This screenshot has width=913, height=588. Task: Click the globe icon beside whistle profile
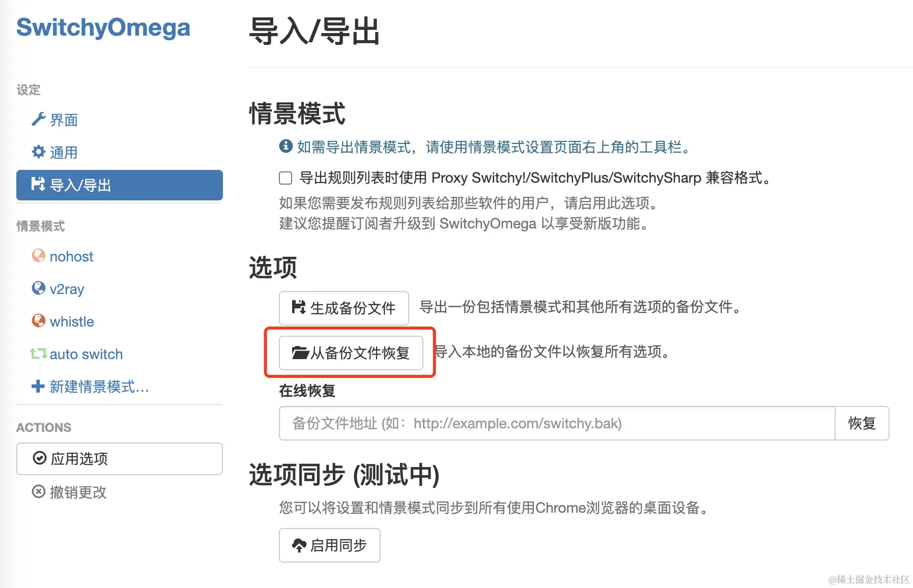pyautogui.click(x=39, y=320)
